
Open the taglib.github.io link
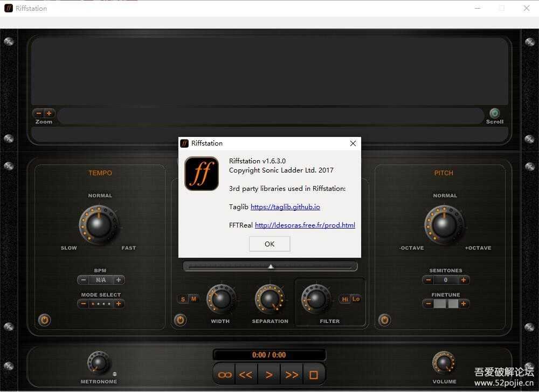[x=285, y=207]
